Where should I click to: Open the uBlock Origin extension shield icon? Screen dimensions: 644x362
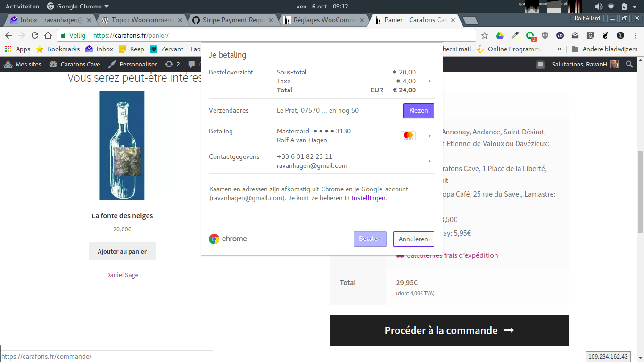pos(545,35)
